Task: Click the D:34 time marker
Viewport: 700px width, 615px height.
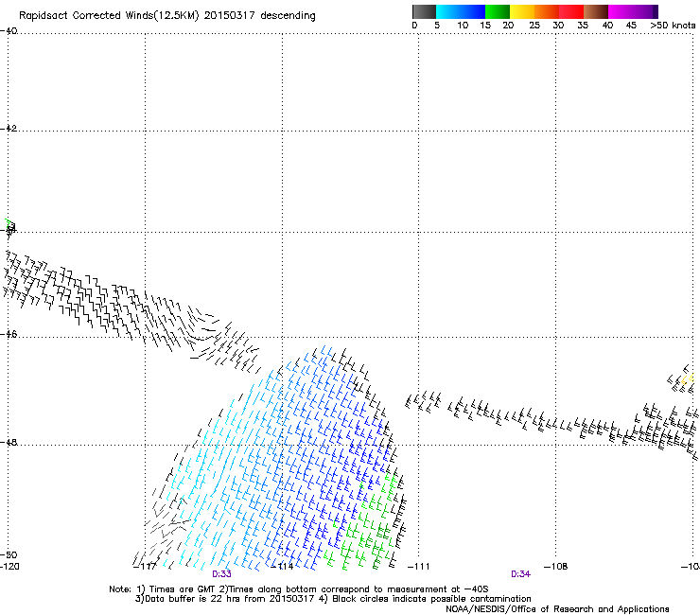Action: [x=520, y=574]
